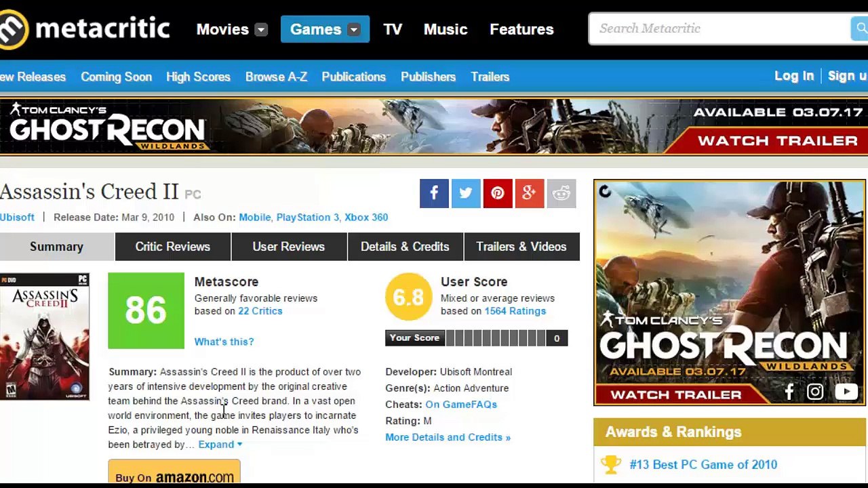Open Browse A-Z listing
868x488 pixels.
click(276, 77)
